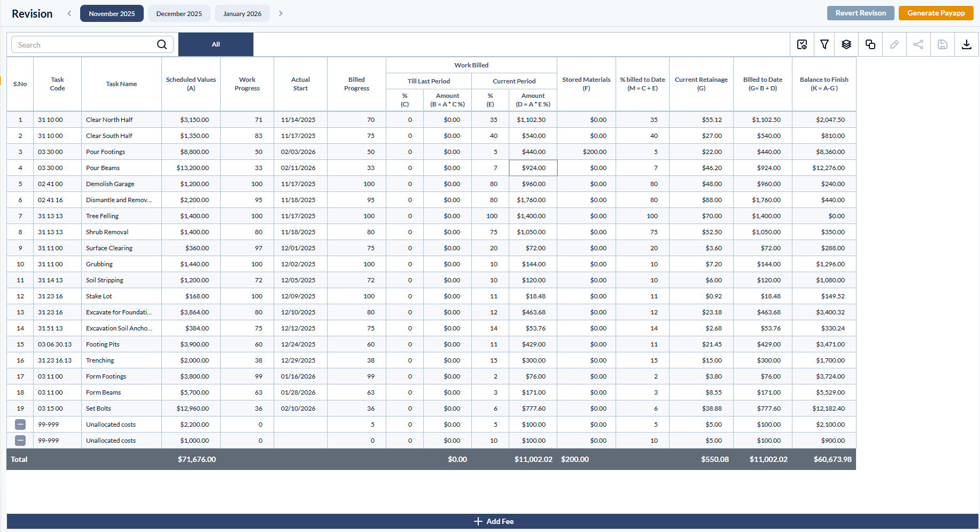Click the share icon in toolbar
Screen dimensions: 980x532
tap(918, 44)
